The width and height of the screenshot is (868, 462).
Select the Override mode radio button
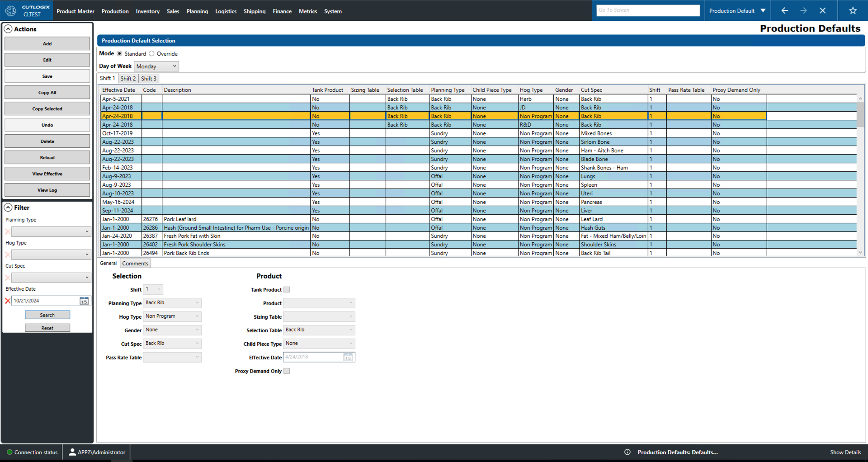152,54
